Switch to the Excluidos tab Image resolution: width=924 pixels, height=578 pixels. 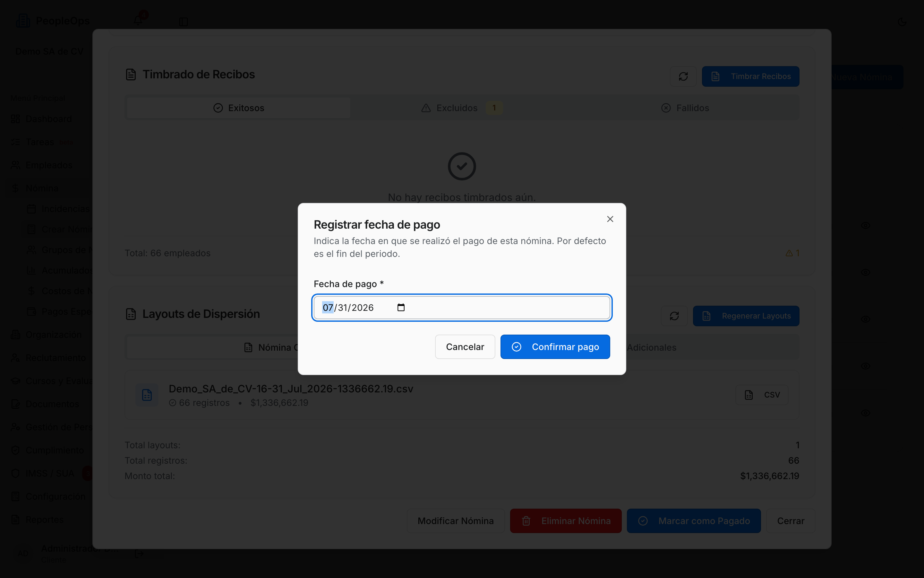click(x=462, y=108)
